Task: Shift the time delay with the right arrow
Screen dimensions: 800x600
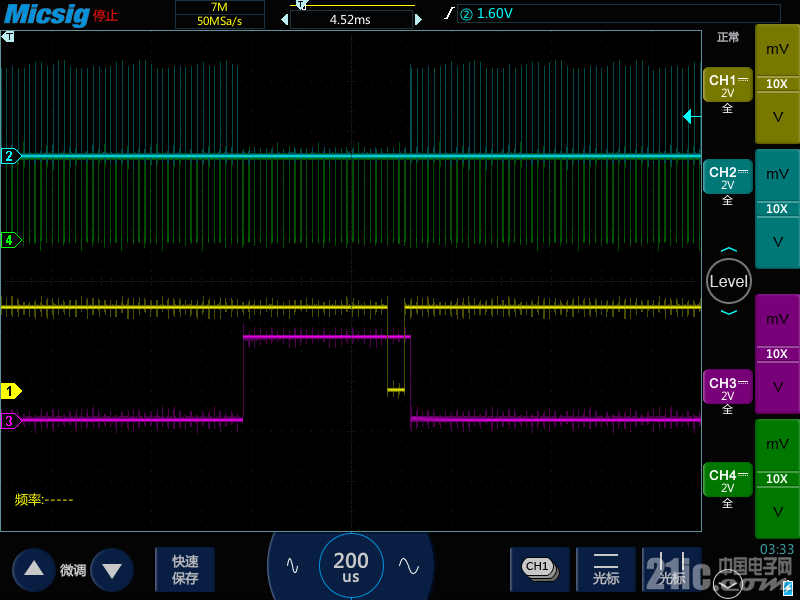Action: [418, 20]
